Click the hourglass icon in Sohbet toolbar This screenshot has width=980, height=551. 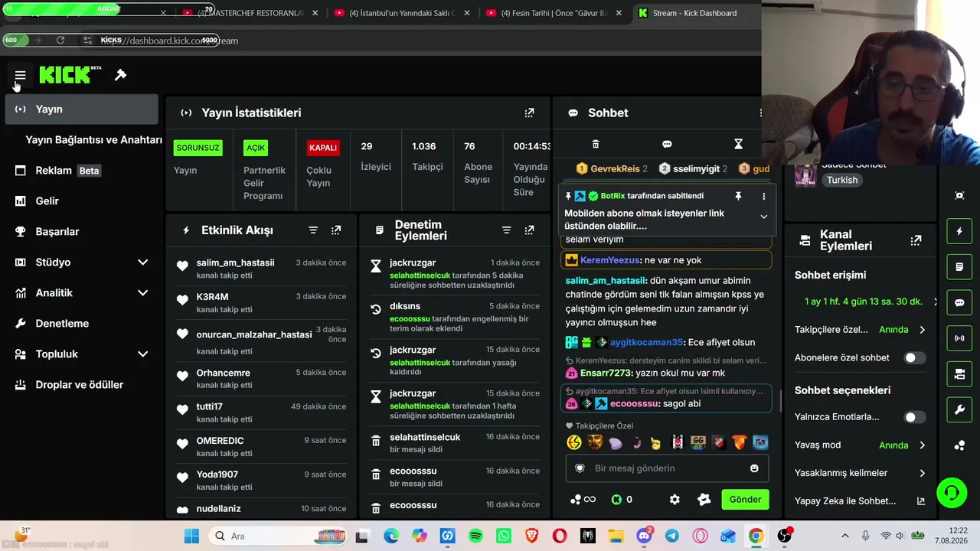pos(738,144)
